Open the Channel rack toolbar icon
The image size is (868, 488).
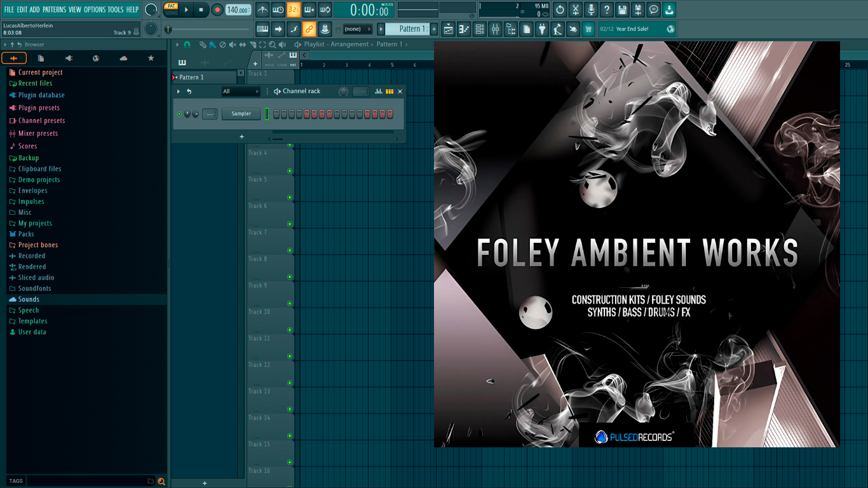480,29
